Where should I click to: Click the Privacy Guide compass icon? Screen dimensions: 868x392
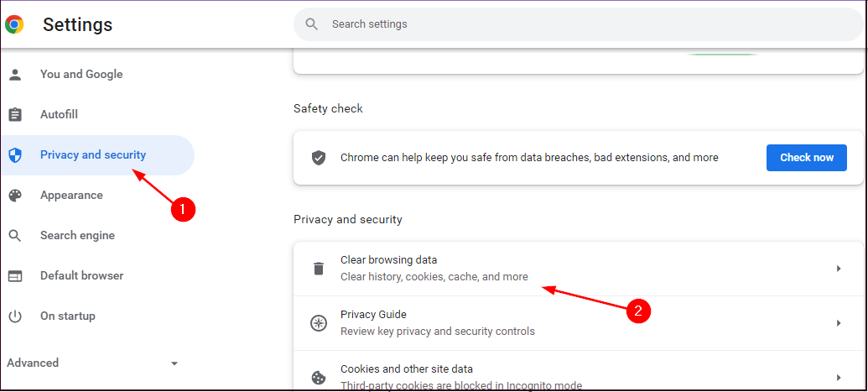pyautogui.click(x=319, y=323)
